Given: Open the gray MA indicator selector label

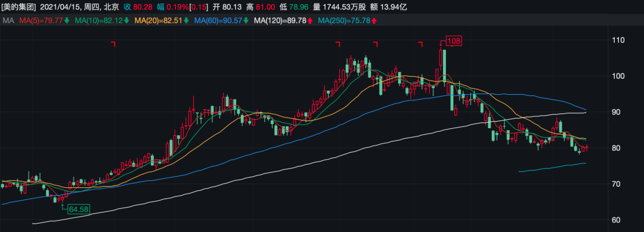Looking at the screenshot, I should [8, 20].
